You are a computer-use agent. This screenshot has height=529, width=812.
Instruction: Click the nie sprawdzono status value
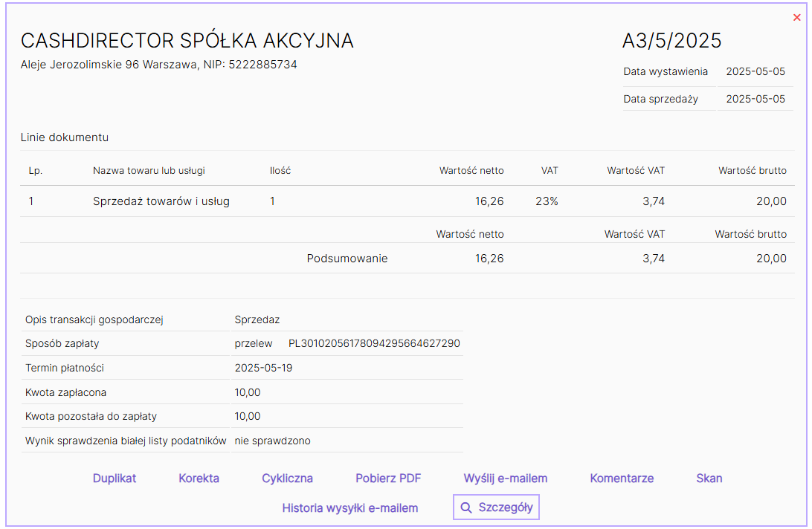[x=272, y=441]
